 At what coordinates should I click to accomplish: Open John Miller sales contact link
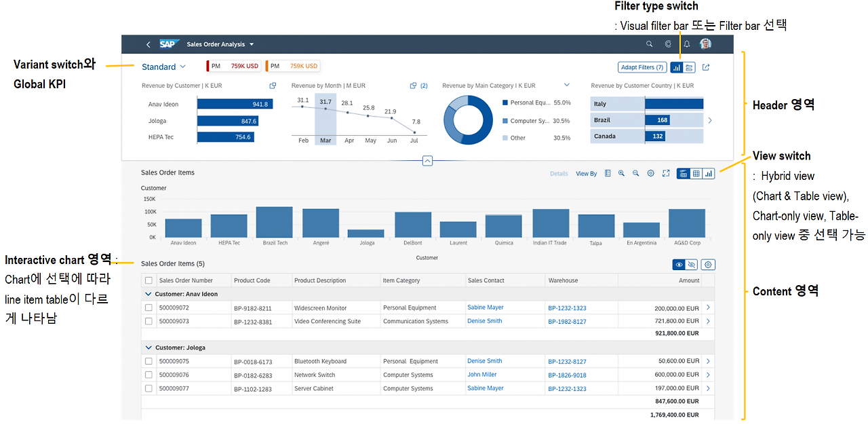pyautogui.click(x=482, y=375)
